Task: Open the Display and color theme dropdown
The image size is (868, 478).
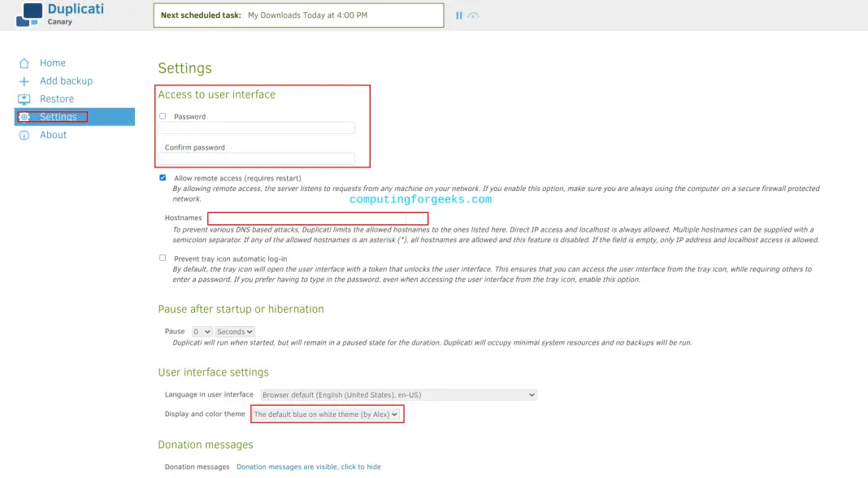Action: 327,415
